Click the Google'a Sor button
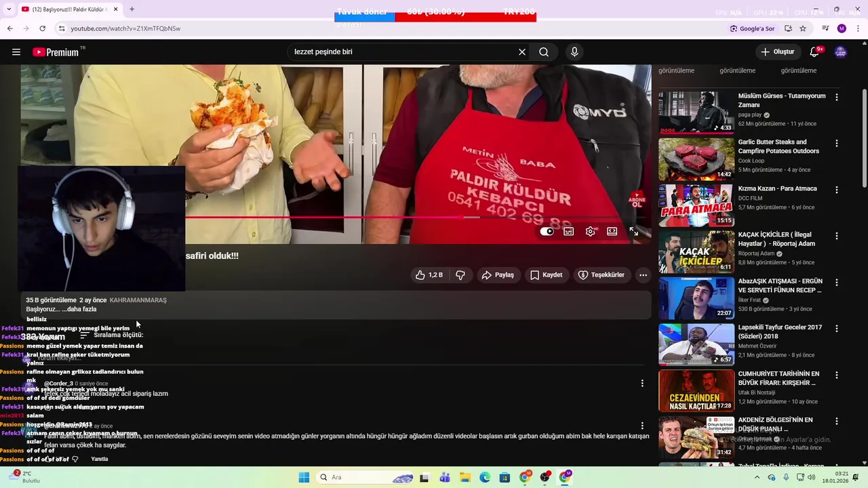868x488 pixels. pyautogui.click(x=752, y=28)
